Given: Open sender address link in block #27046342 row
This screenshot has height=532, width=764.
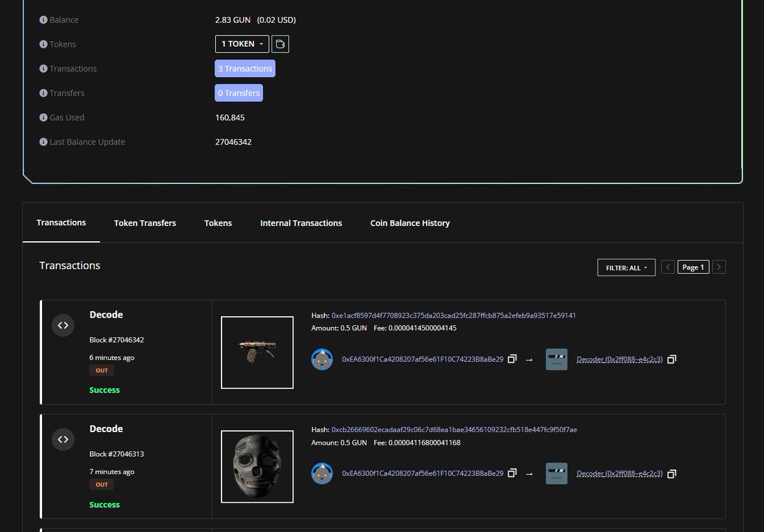Looking at the screenshot, I should (423, 359).
